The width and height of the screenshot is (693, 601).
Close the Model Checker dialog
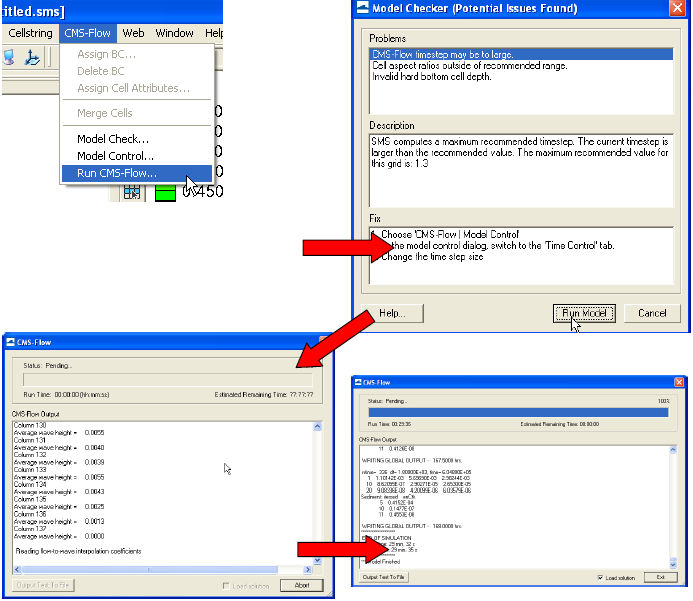677,8
